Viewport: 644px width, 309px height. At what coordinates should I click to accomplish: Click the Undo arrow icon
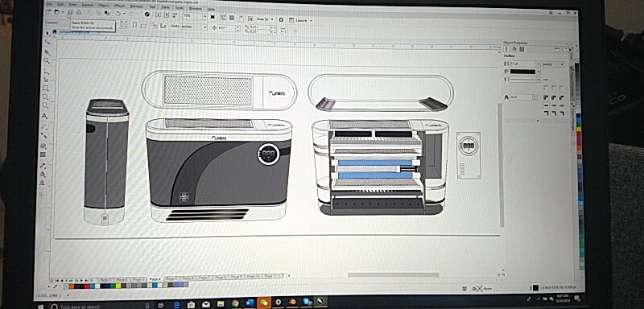118,14
